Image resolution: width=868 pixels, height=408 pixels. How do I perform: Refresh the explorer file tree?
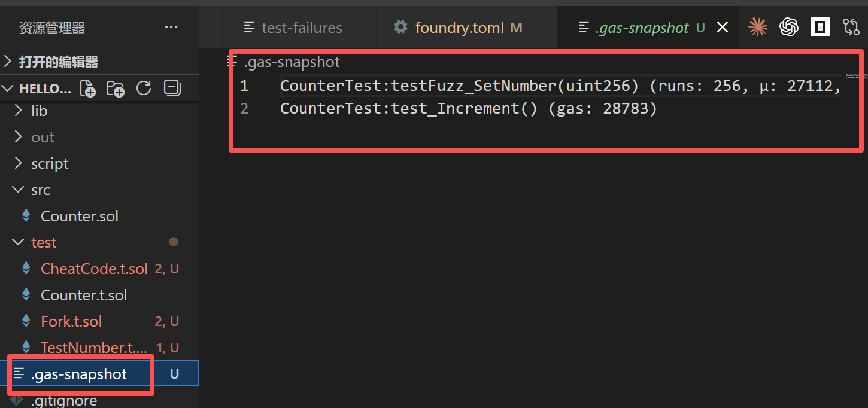[144, 89]
